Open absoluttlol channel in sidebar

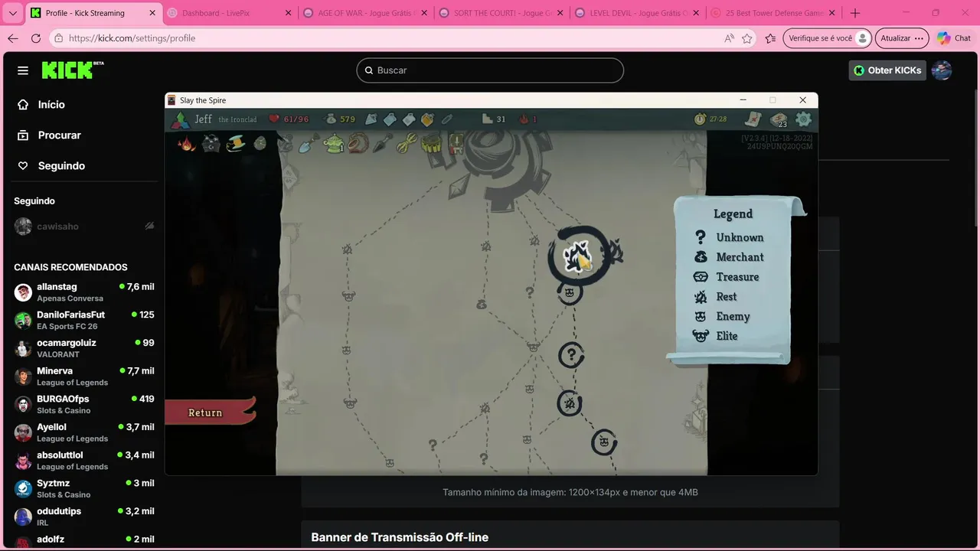point(83,461)
